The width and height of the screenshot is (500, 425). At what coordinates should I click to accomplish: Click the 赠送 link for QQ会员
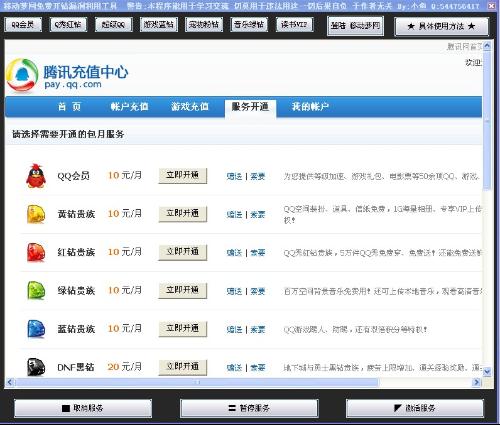(x=234, y=176)
